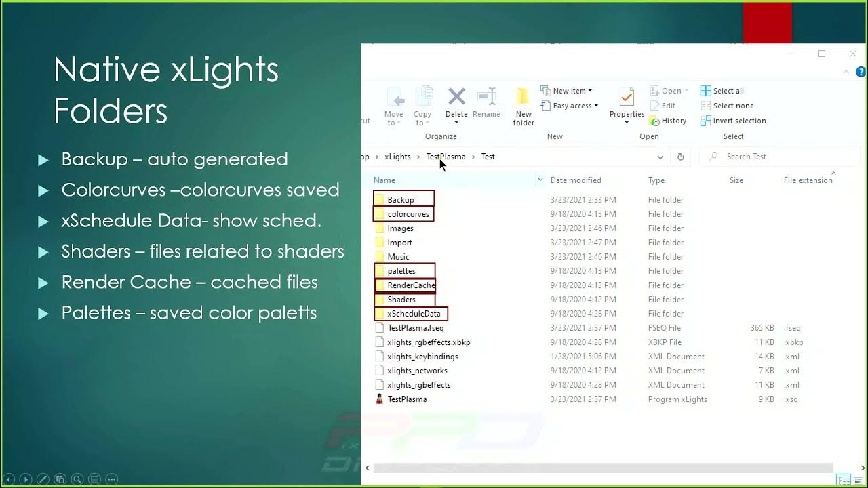Screen dimensions: 868x488
Task: Show all slides grid view
Action: (x=60, y=479)
